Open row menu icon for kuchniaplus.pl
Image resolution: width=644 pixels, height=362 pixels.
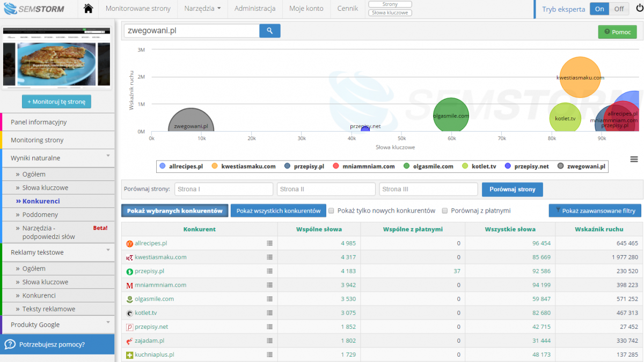tap(270, 355)
